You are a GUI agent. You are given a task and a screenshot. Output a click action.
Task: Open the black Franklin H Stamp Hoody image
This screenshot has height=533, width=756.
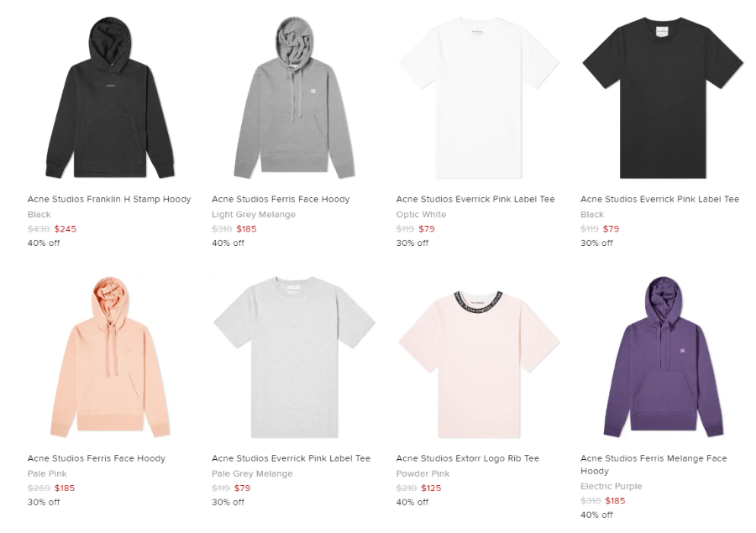tap(110, 98)
